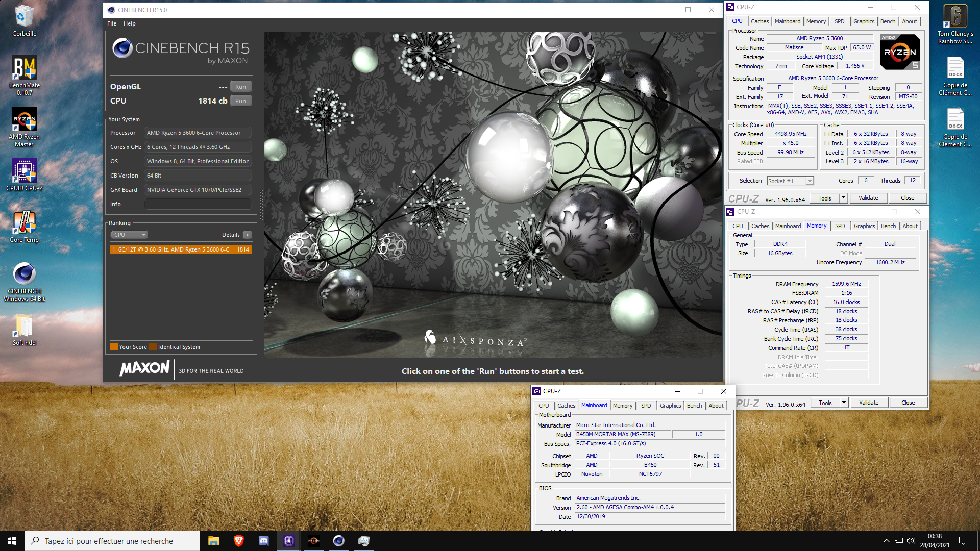Switch to Cinebench in the taskbar
This screenshot has width=980, height=551.
pyautogui.click(x=338, y=541)
